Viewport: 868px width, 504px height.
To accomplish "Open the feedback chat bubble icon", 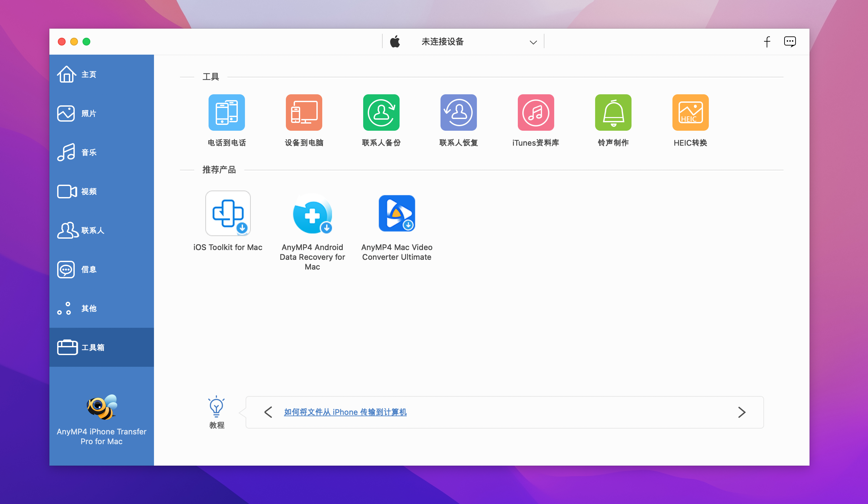I will (789, 42).
